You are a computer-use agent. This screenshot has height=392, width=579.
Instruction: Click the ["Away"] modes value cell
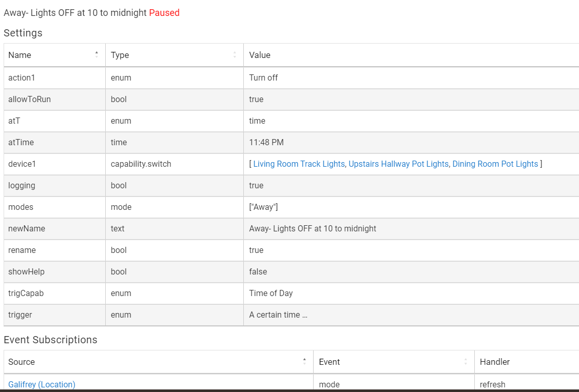[x=263, y=207]
